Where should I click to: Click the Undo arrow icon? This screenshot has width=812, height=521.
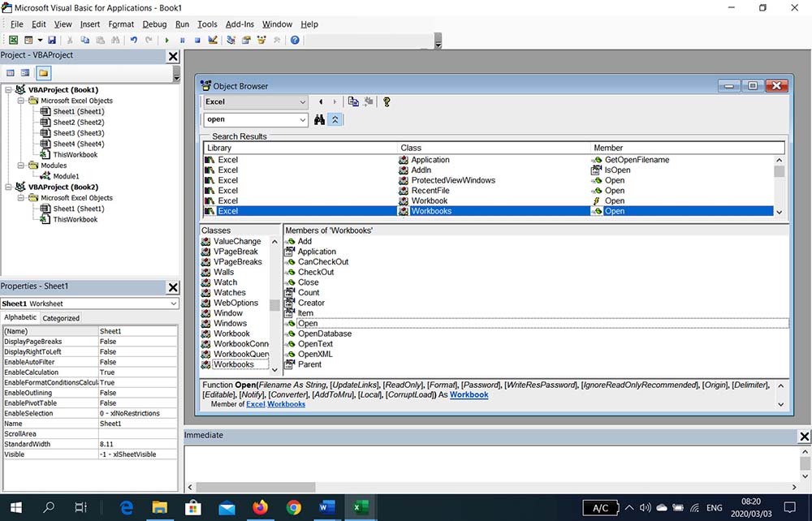point(133,40)
